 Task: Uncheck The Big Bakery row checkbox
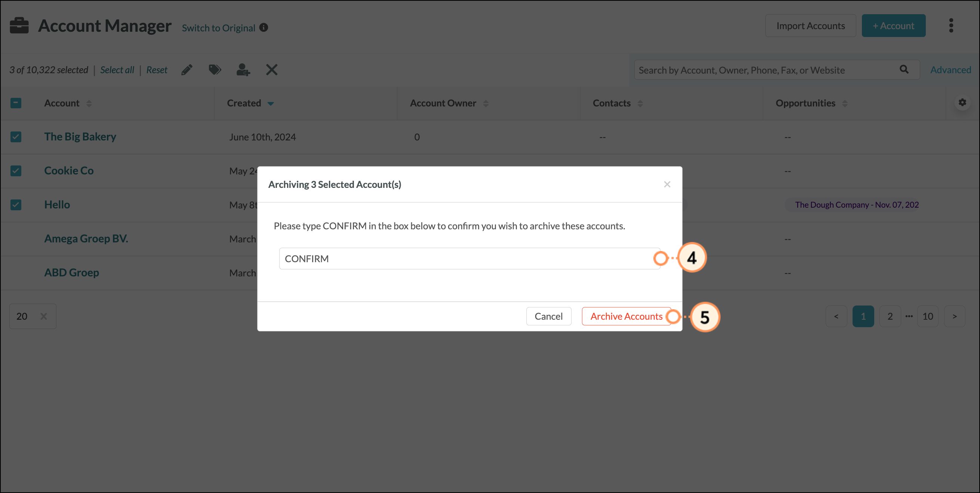click(16, 137)
